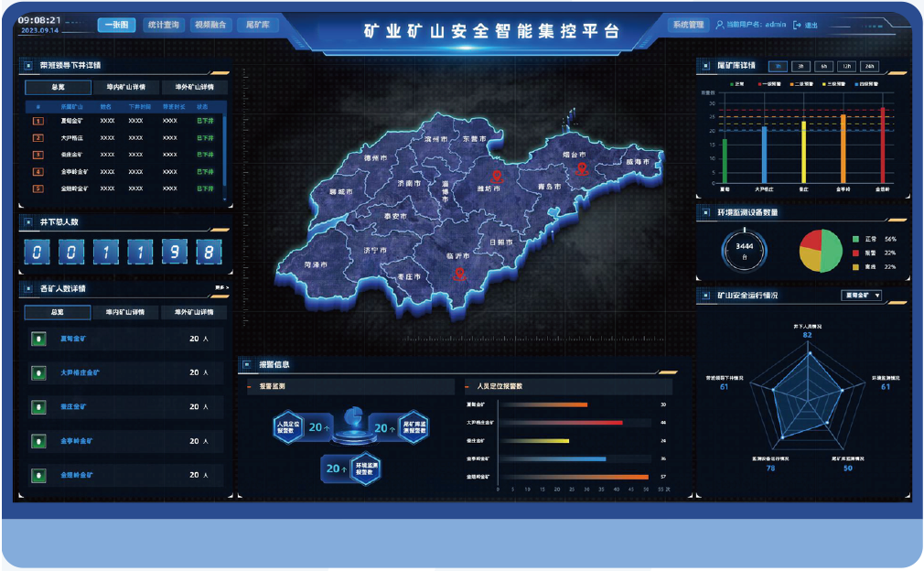
Task: Click the red 报警 pie legend swatch
Action: [x=855, y=253]
